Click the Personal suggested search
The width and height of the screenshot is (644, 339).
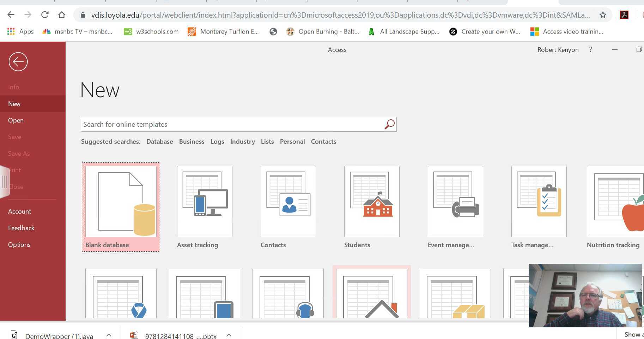click(292, 141)
